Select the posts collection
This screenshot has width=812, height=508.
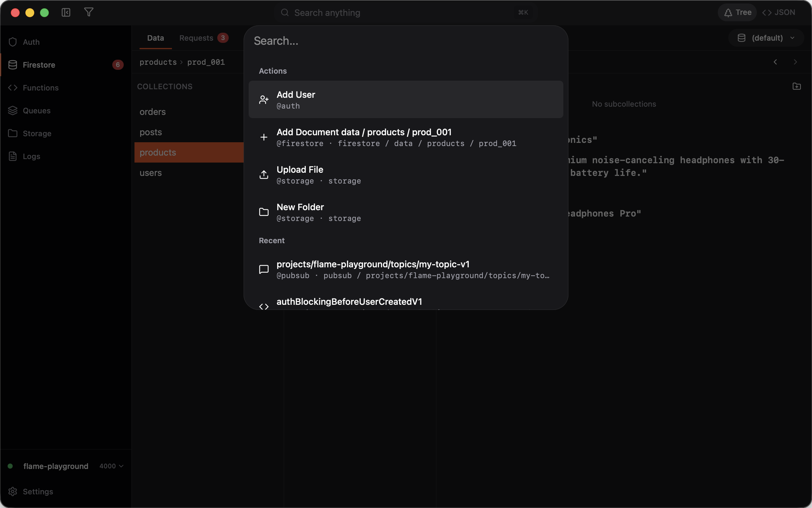[189, 132]
